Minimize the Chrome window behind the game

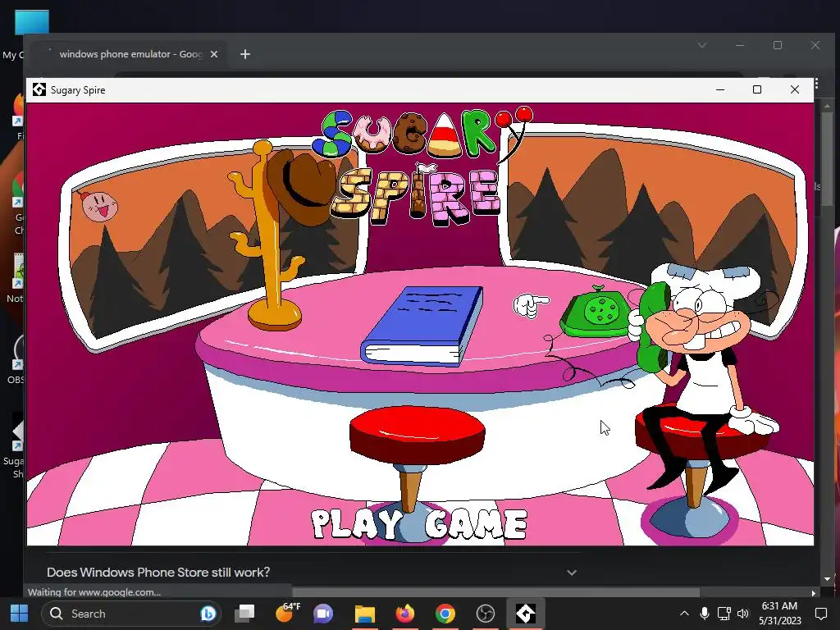[740, 46]
